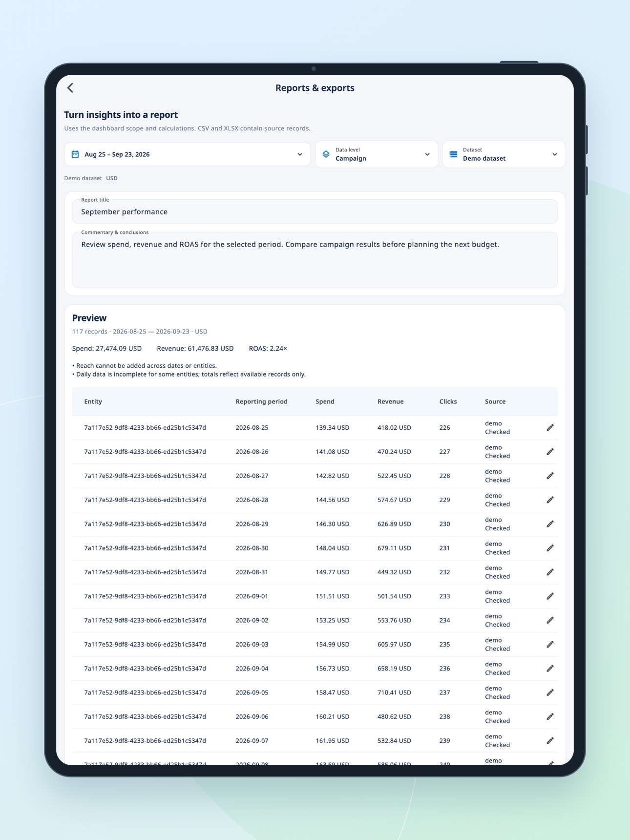Click the 117 records summary line
This screenshot has width=630, height=840.
pos(140,332)
